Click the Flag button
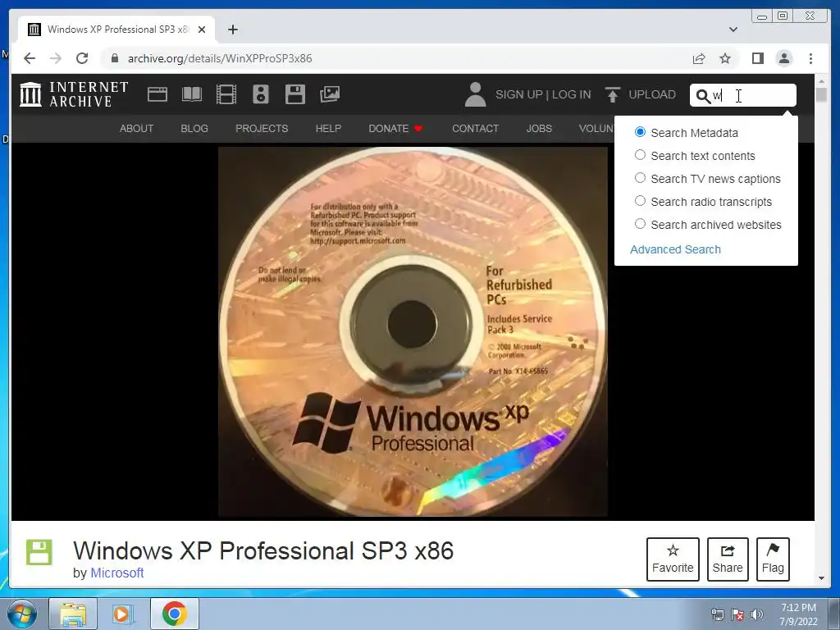840x630 pixels. click(x=773, y=559)
